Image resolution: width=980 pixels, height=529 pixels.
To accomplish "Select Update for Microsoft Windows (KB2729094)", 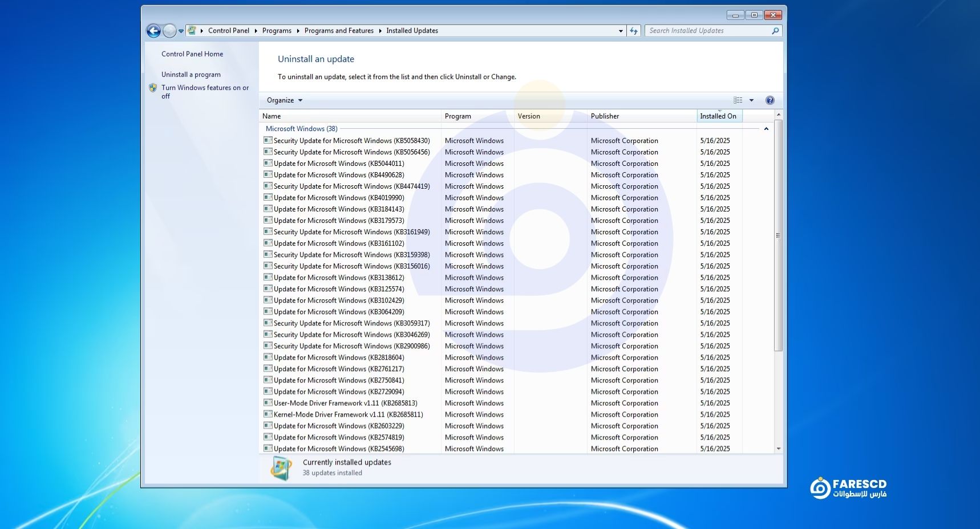I will (339, 392).
